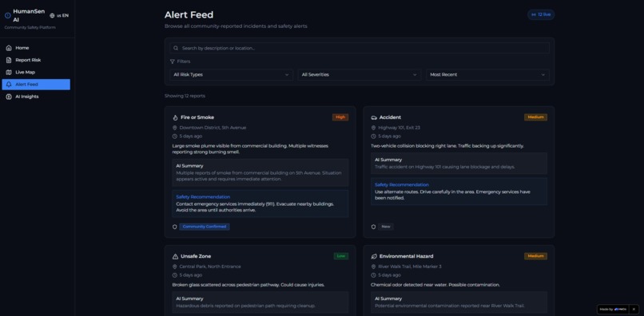Click the clock icon on Fire or Smoke card
The height and width of the screenshot is (316, 644).
(x=174, y=136)
